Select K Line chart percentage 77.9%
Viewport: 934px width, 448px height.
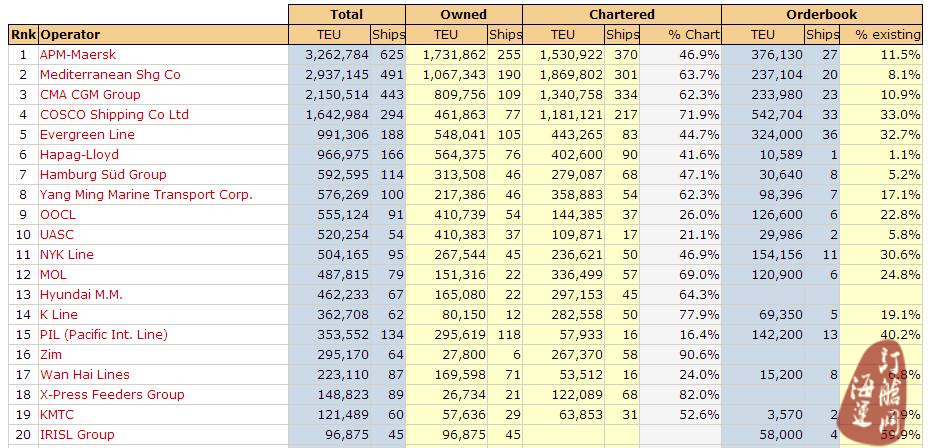699,315
